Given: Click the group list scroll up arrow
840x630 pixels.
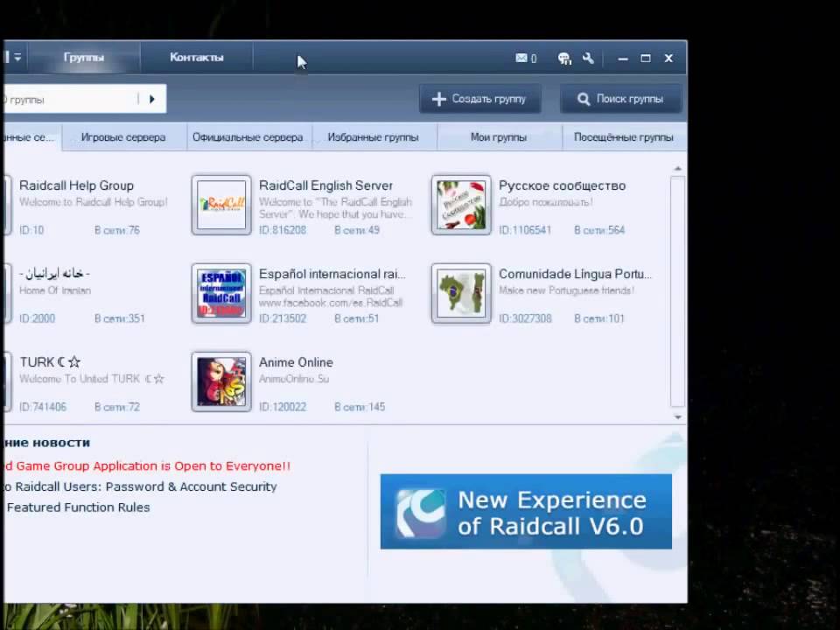Looking at the screenshot, I should tap(677, 168).
